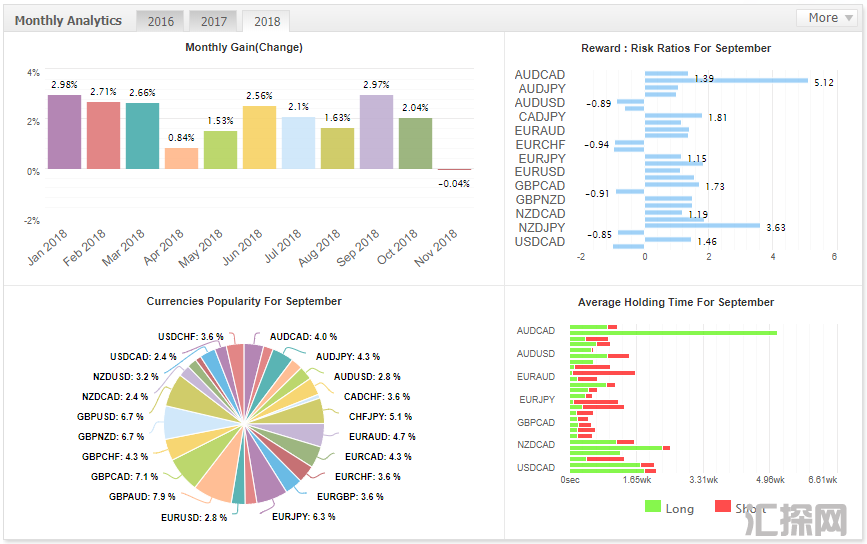Toggle the Long legend series
867x544 pixels.
click(x=669, y=508)
